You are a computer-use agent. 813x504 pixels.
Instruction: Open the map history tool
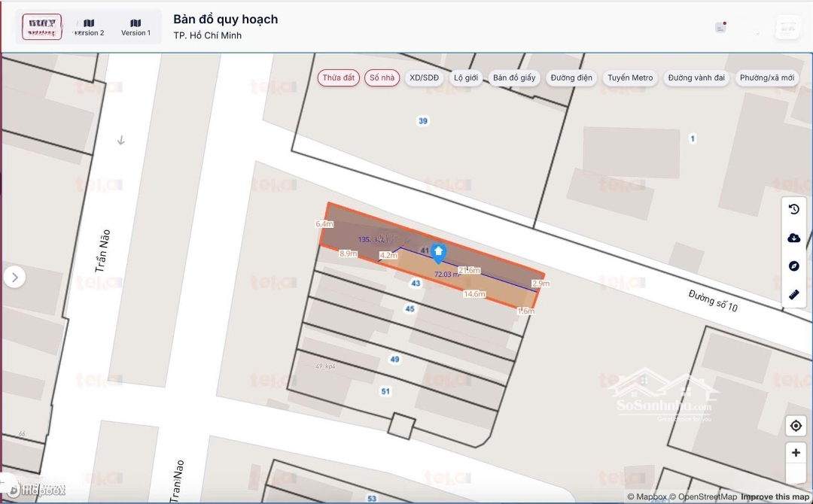point(793,210)
